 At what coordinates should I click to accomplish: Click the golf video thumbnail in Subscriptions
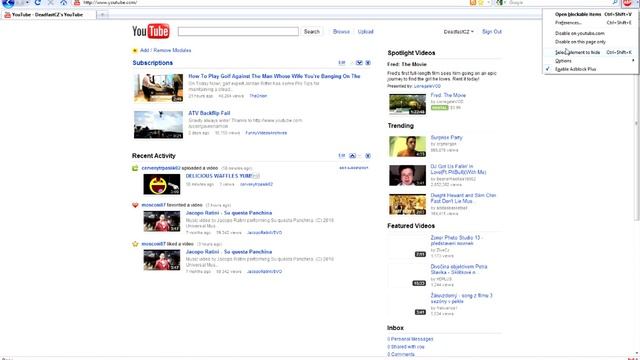click(158, 88)
